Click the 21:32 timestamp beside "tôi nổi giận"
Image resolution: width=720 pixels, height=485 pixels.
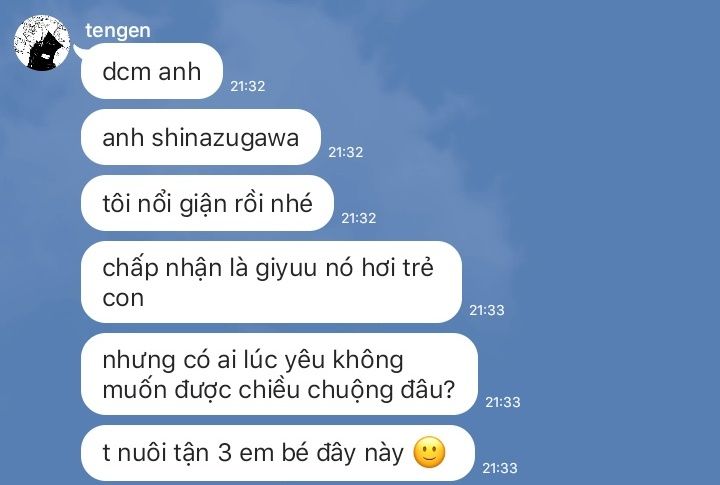359,218
